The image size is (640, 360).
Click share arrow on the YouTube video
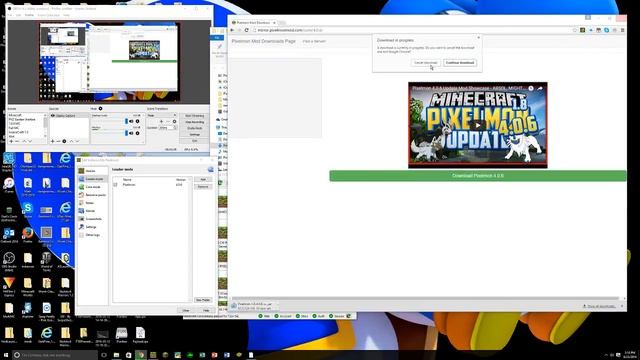click(x=540, y=88)
